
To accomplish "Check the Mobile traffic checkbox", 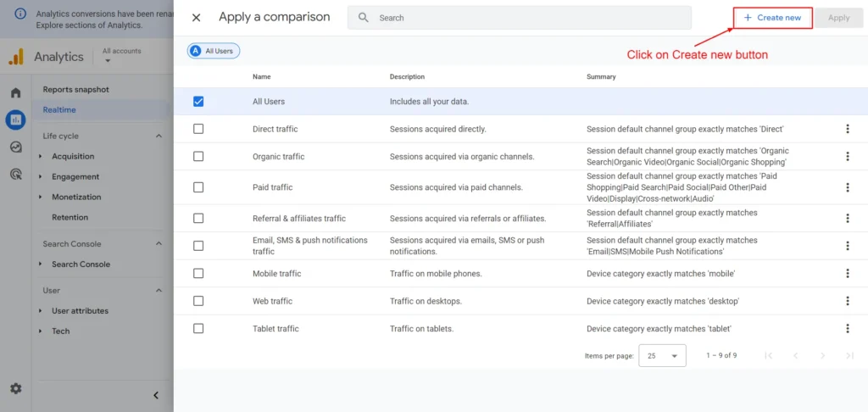I will 198,274.
